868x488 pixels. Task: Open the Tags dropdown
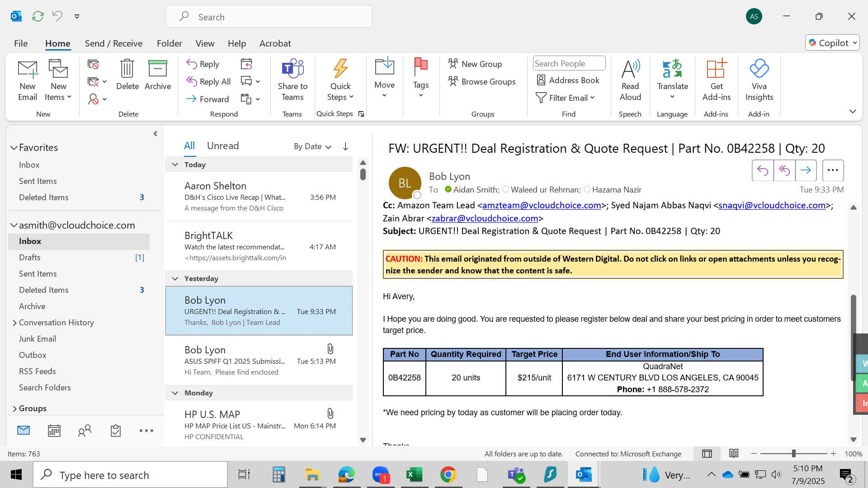coord(420,78)
